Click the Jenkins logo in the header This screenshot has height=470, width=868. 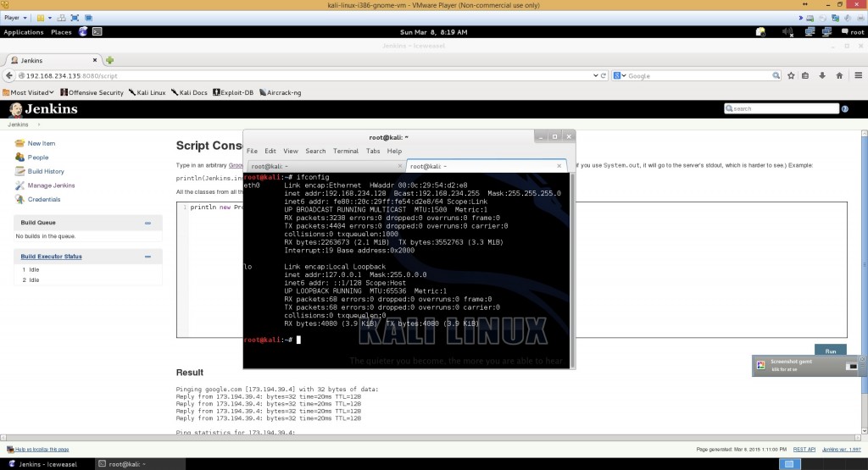pyautogui.click(x=43, y=109)
